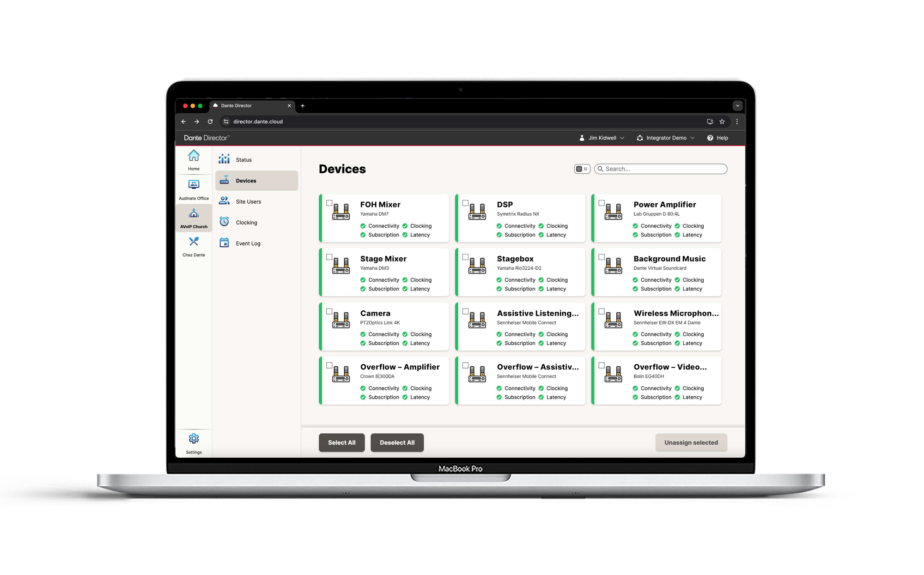Click the install app icon in address bar
Viewport: 924px width, 575px height.
[710, 121]
